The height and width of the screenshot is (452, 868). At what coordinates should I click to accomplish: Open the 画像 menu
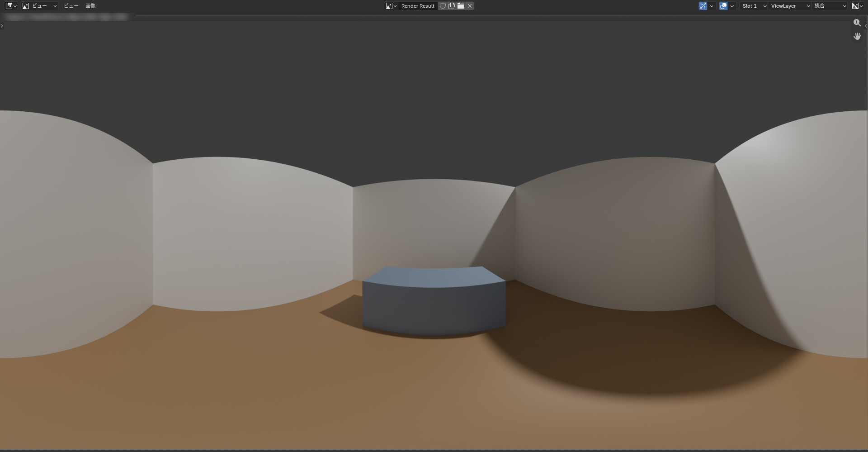point(90,6)
